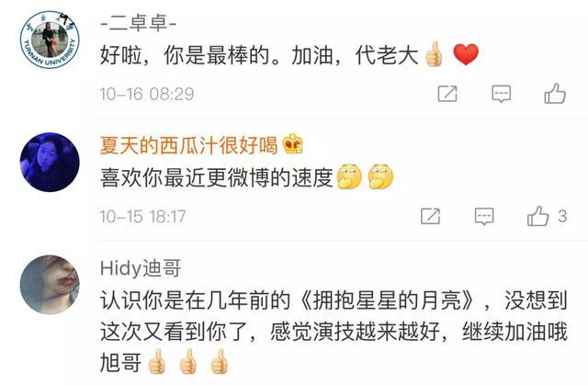Open the comment mentioning 《拥抱星星的月亮》

click(334, 332)
